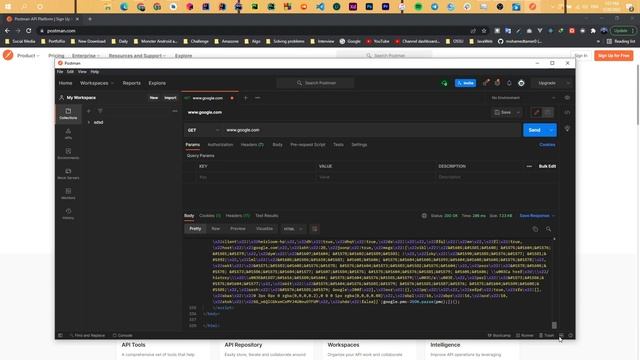The height and width of the screenshot is (360, 640).
Task: Open Postman settings gear
Action: tap(521, 83)
